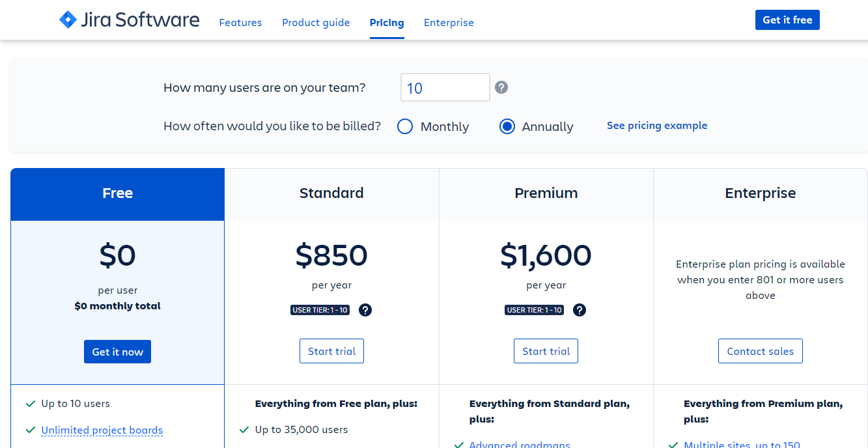
Task: Click Get it now on Free plan
Action: [117, 352]
